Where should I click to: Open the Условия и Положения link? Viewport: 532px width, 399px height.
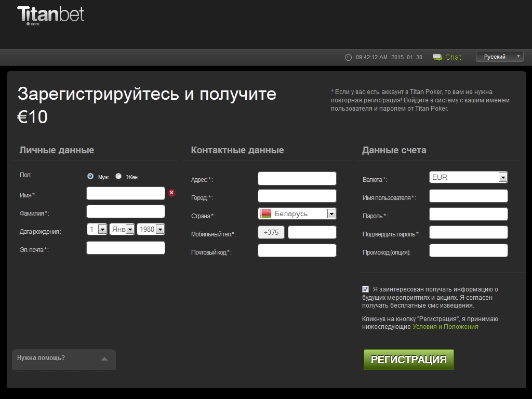(445, 327)
